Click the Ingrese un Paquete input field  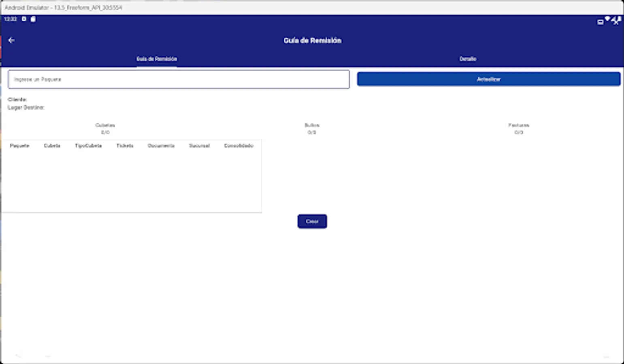179,79
